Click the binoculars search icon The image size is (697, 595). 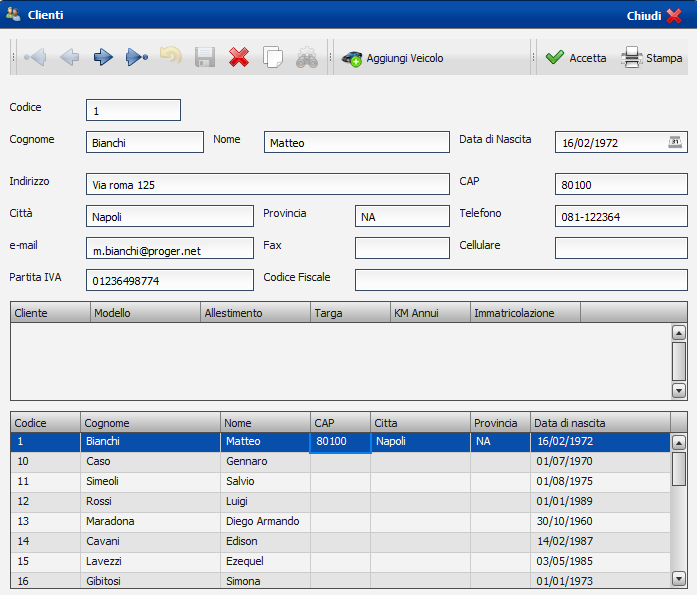click(x=307, y=57)
